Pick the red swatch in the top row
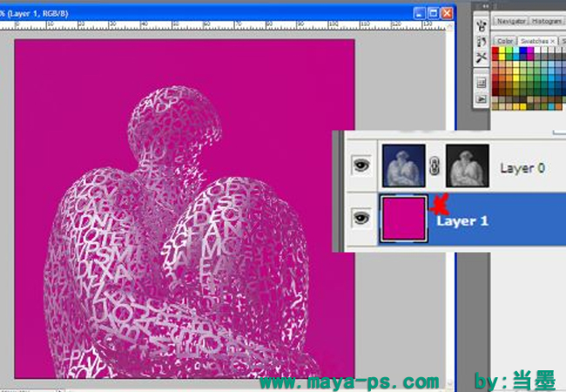The height and width of the screenshot is (392, 566). pyautogui.click(x=495, y=51)
